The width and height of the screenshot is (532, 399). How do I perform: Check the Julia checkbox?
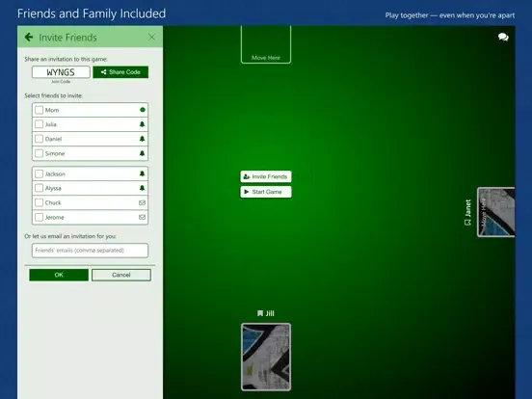click(x=39, y=124)
